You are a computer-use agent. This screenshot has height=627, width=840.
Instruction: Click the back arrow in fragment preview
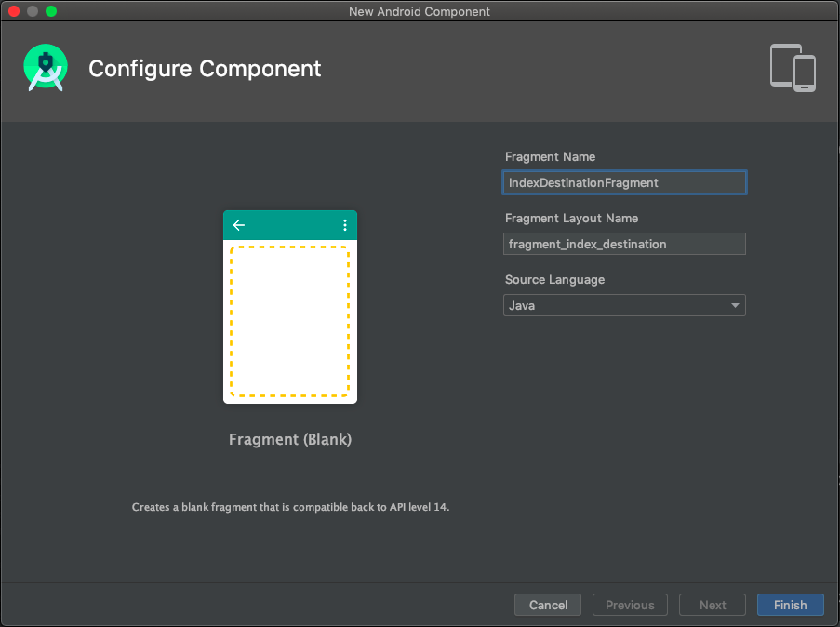(239, 225)
